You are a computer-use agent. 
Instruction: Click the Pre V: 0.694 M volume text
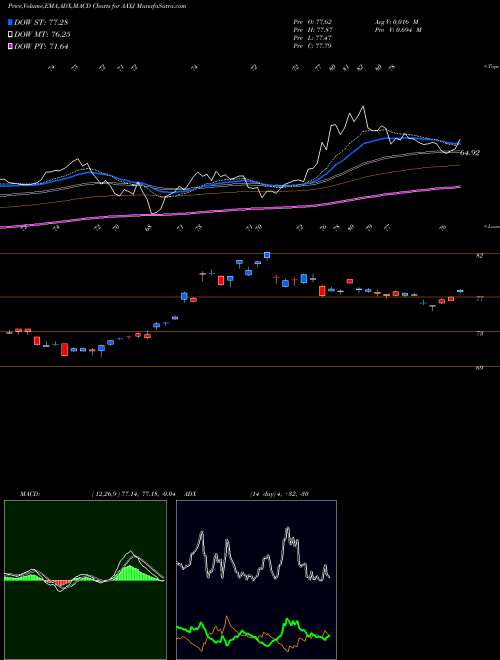(x=397, y=30)
